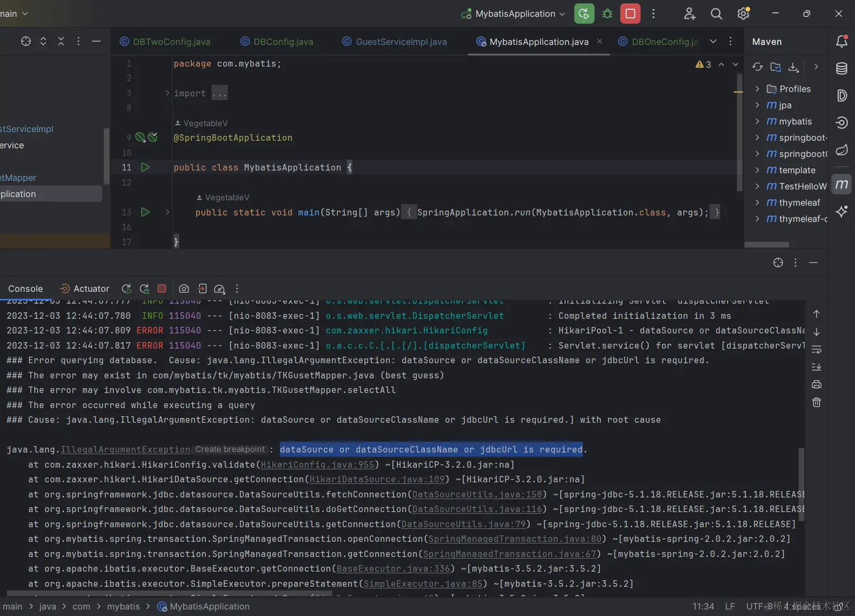Open the main branch dropdown

14,14
